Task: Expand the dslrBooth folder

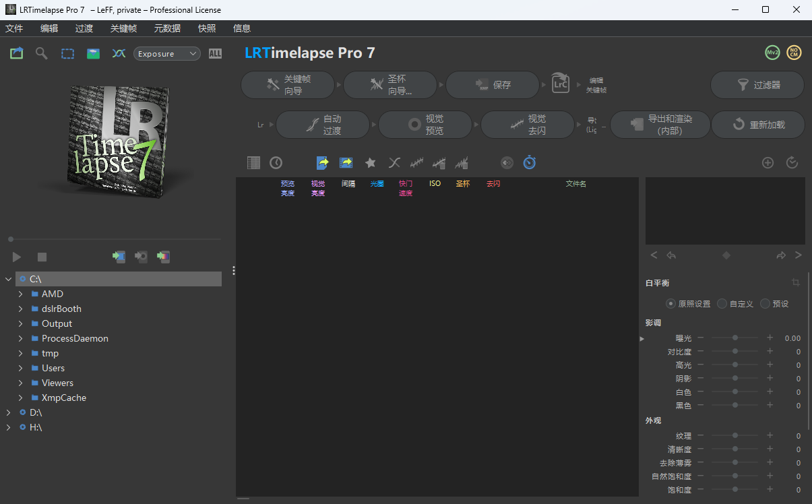Action: pyautogui.click(x=21, y=309)
